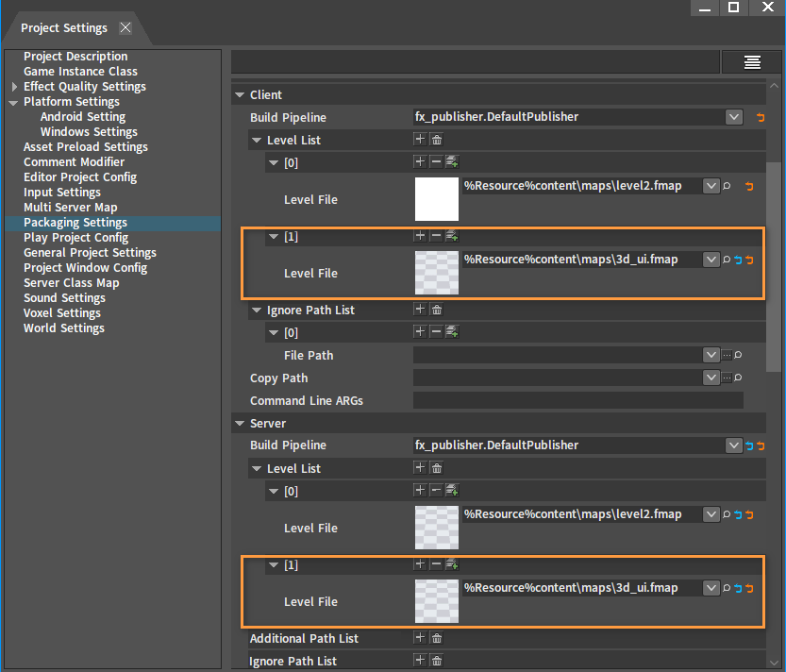This screenshot has height=672, width=786.
Task: Remove Client Ignore Path List element [0]
Action: [436, 331]
